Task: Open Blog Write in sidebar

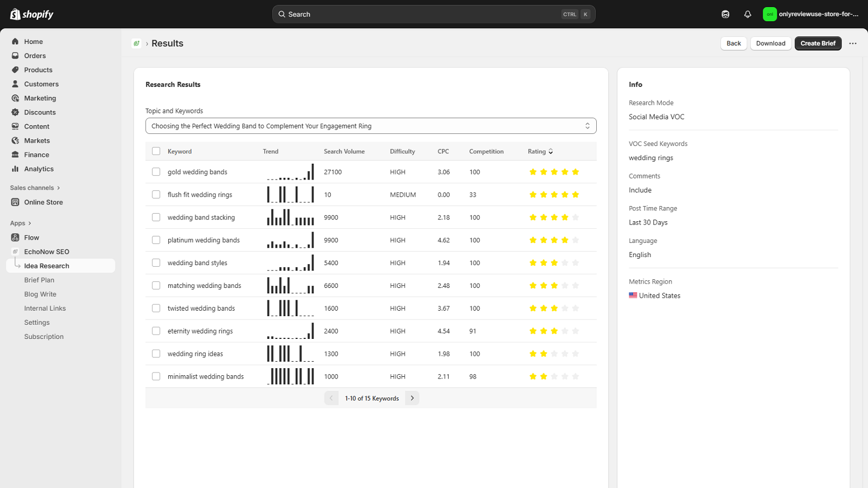Action: click(40, 294)
